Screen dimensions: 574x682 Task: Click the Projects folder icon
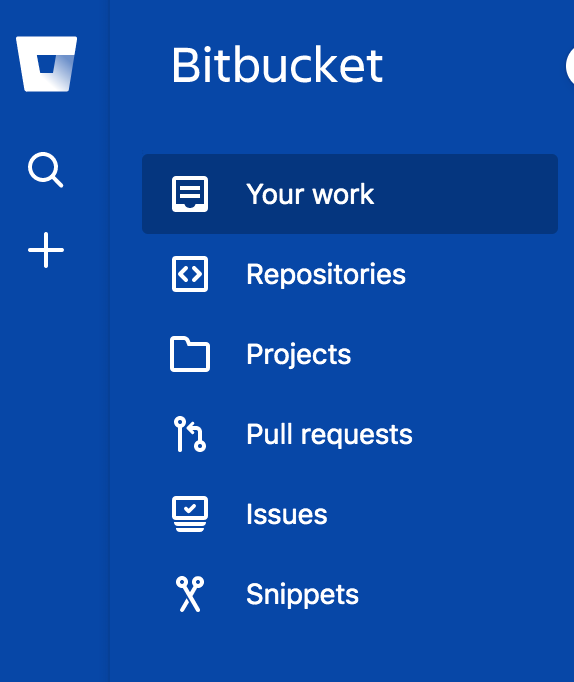pos(190,354)
